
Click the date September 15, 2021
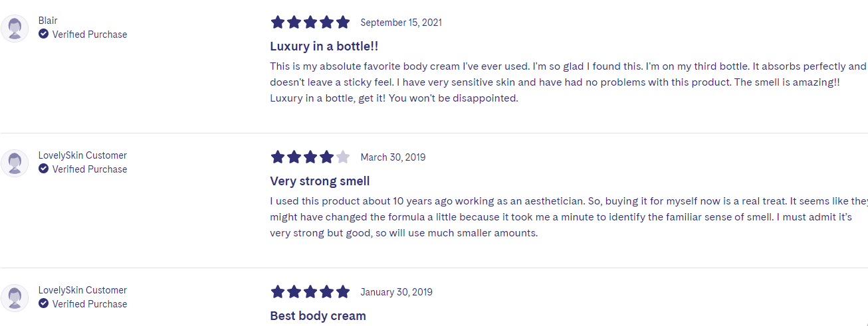(x=401, y=23)
